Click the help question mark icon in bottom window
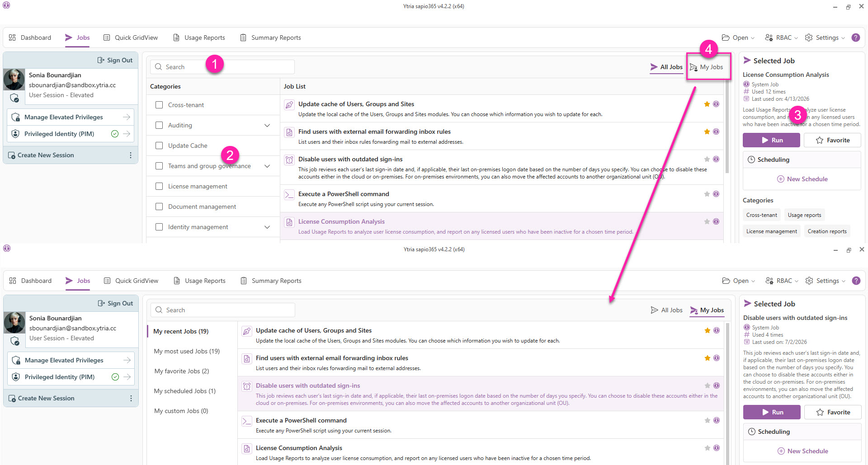Image resolution: width=868 pixels, height=465 pixels. (856, 281)
